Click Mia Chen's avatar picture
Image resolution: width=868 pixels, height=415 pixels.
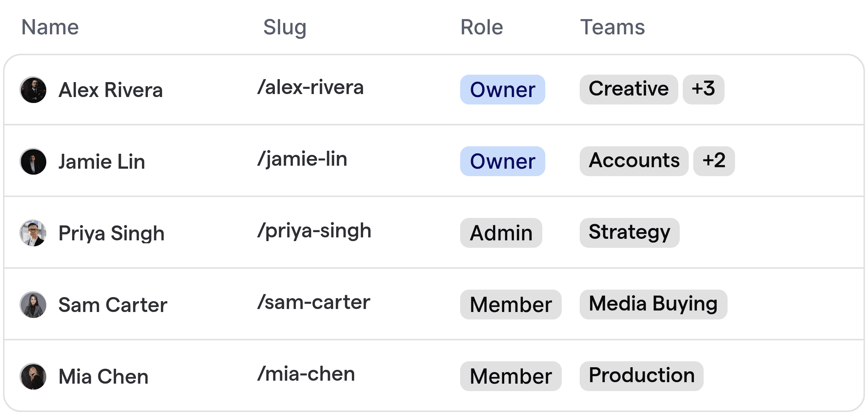click(x=33, y=377)
